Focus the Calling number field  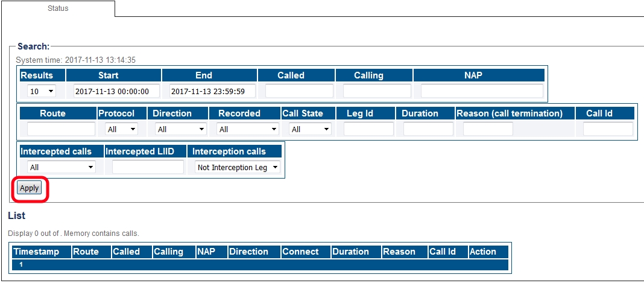tap(377, 91)
